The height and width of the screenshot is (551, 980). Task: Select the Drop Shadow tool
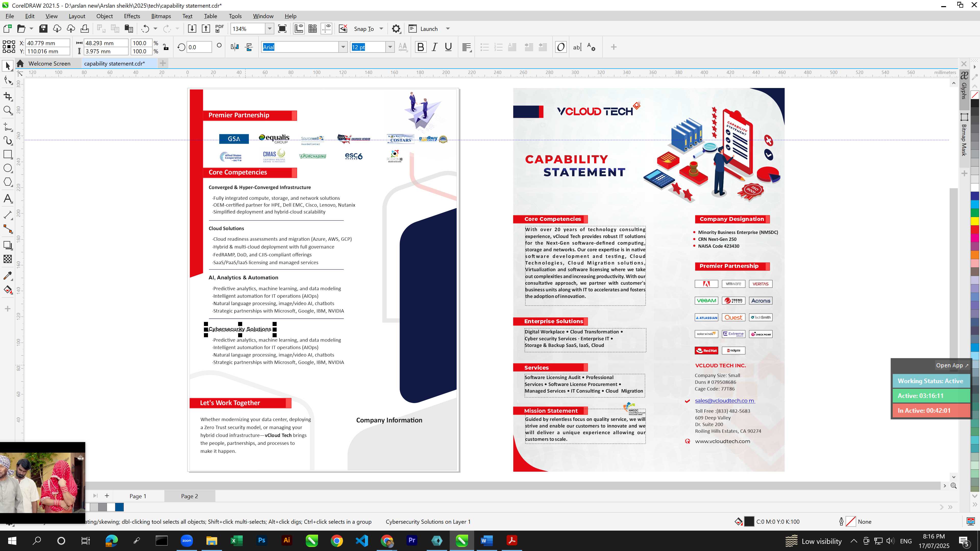point(8,245)
